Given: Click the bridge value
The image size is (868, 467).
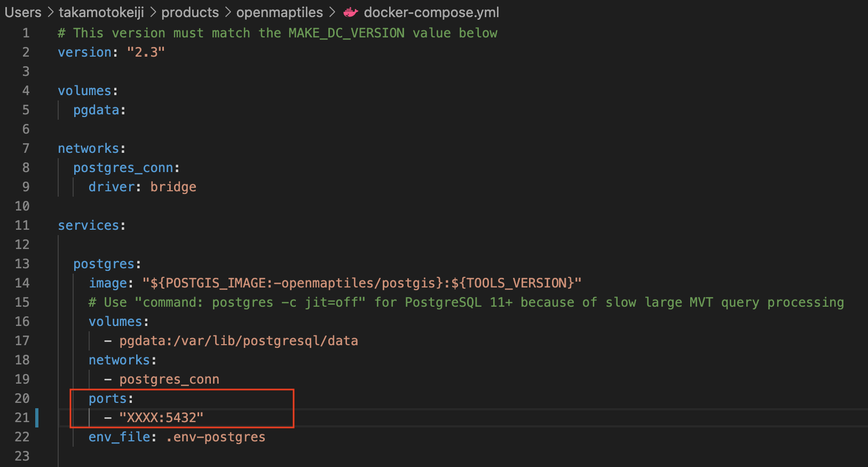Looking at the screenshot, I should click(173, 187).
